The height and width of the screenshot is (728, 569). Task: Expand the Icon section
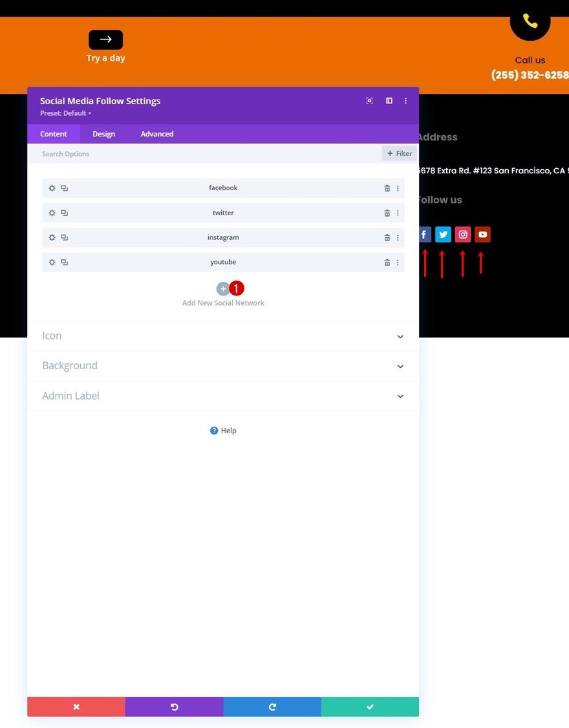(223, 336)
